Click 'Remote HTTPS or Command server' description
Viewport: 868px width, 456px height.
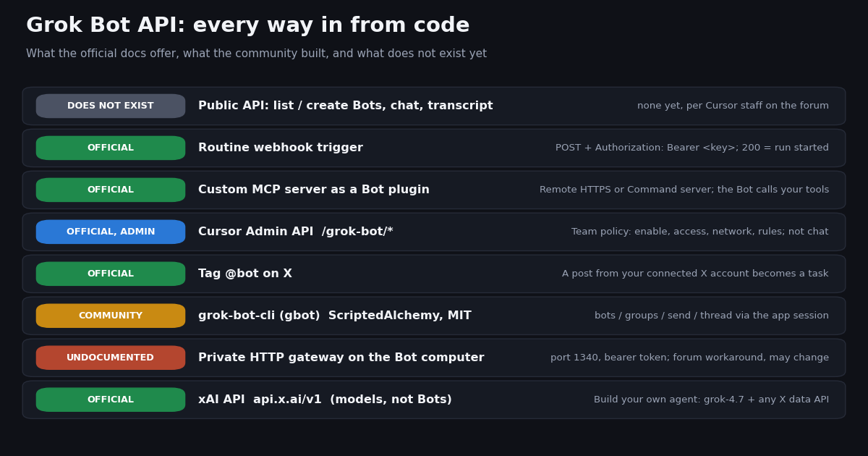point(684,190)
